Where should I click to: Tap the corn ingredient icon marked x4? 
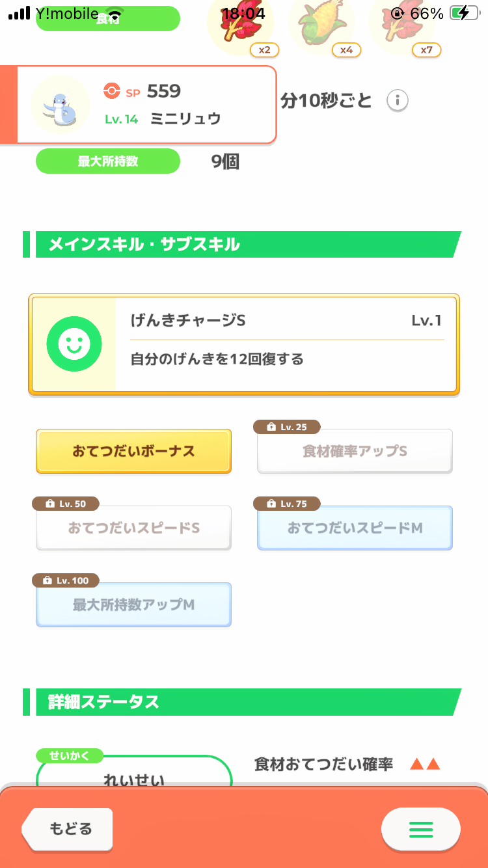tap(321, 25)
